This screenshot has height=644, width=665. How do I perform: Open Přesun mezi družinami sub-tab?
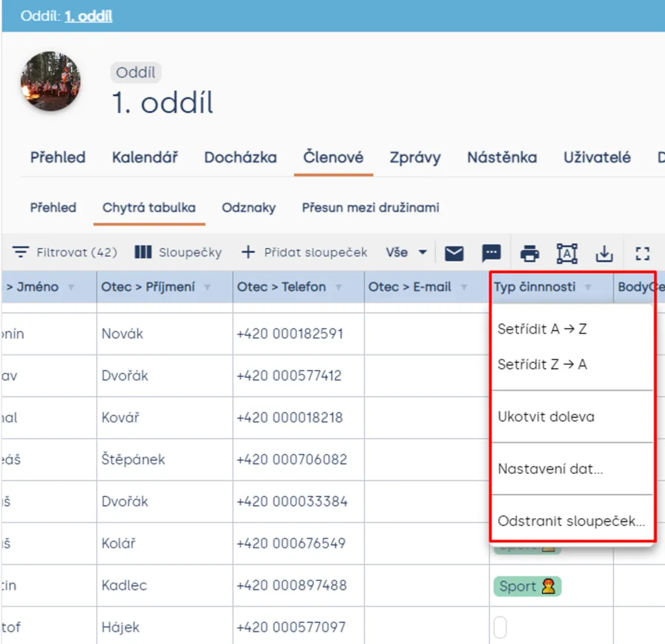370,208
